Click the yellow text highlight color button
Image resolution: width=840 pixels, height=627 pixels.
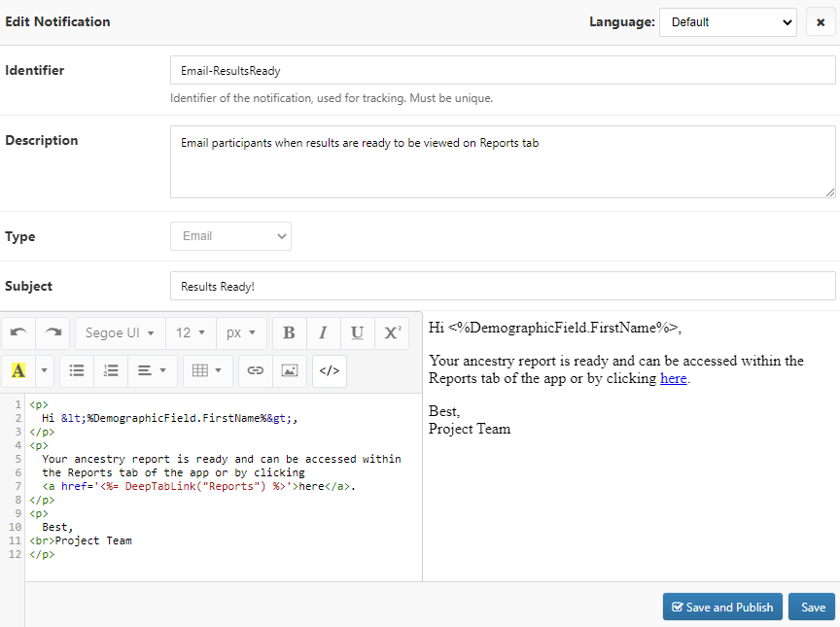click(18, 370)
